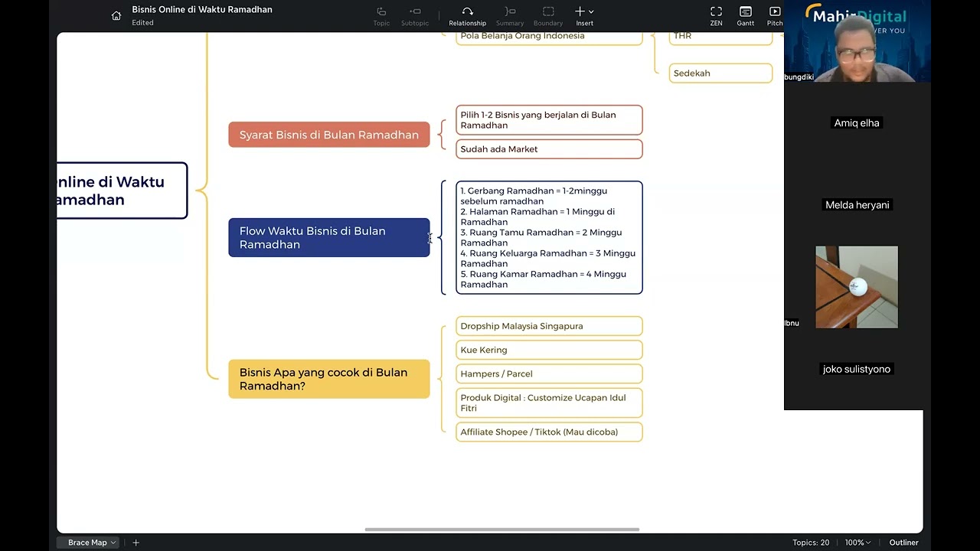Viewport: 980px width, 551px height.
Task: Select the 'Sedekah' subtopic
Action: point(720,73)
